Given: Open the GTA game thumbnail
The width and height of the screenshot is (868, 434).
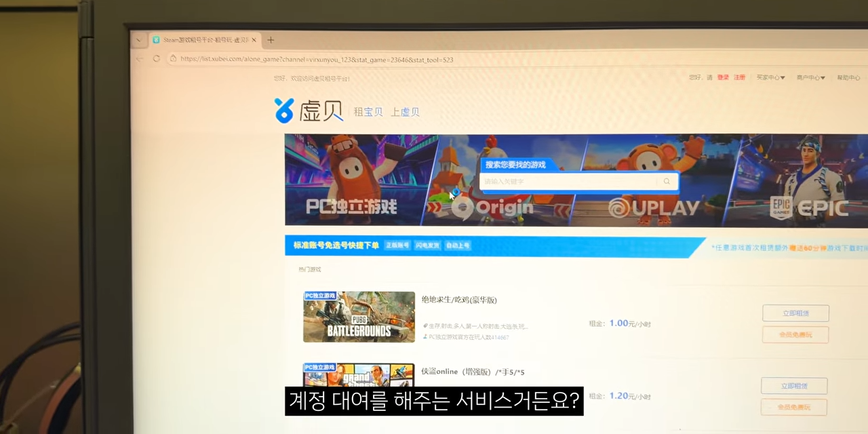Looking at the screenshot, I should pyautogui.click(x=359, y=376).
